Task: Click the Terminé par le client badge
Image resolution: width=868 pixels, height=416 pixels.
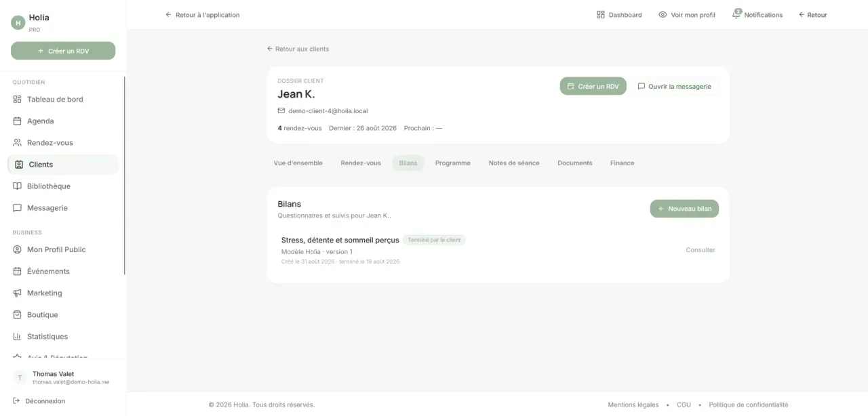Action: coord(434,240)
